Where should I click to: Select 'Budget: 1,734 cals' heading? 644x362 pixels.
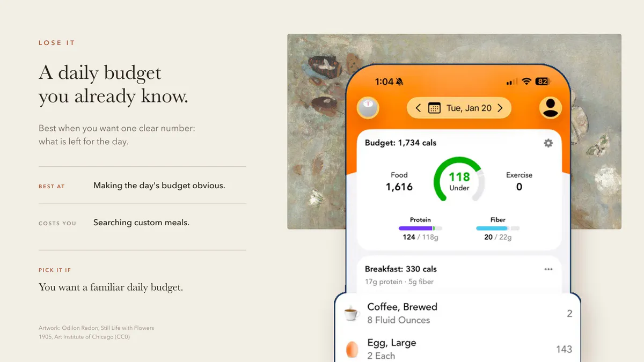pyautogui.click(x=400, y=143)
